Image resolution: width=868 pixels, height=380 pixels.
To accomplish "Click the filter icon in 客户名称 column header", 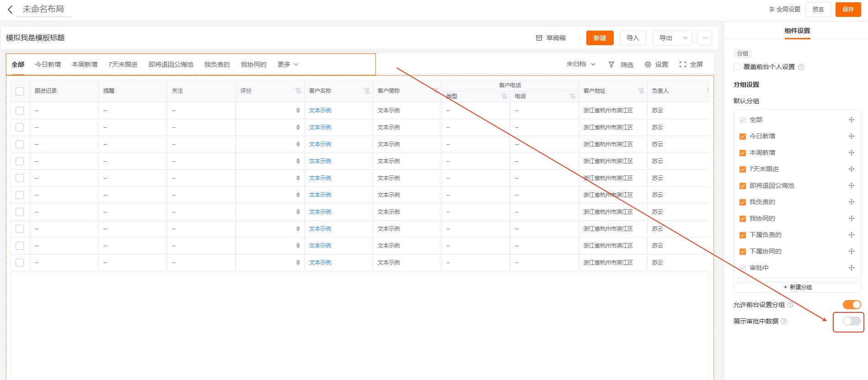I will point(366,91).
